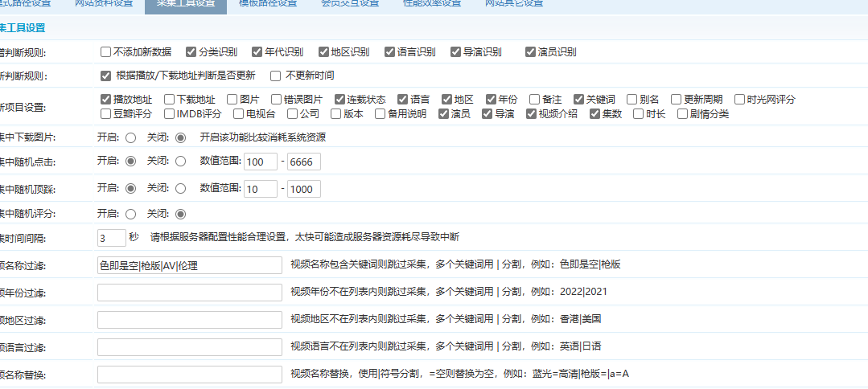Select 关闭 for random clicks
Screen dimensions: 868x389
(x=180, y=162)
